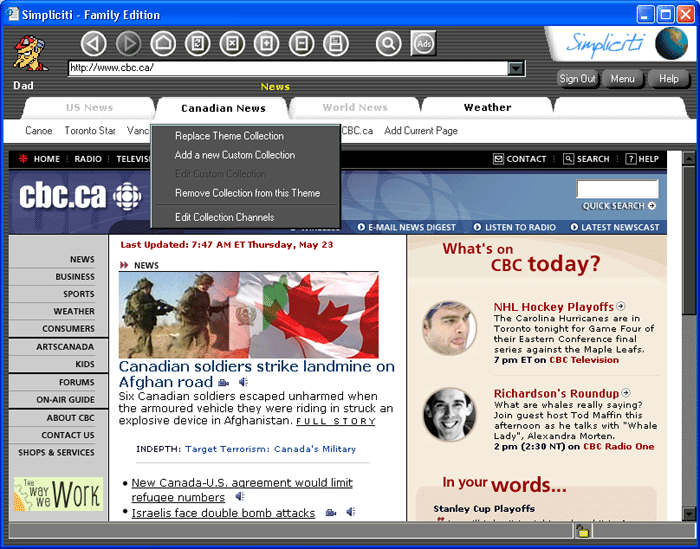The image size is (700, 549).
Task: Click the minus page toolbar icon
Action: [x=301, y=43]
